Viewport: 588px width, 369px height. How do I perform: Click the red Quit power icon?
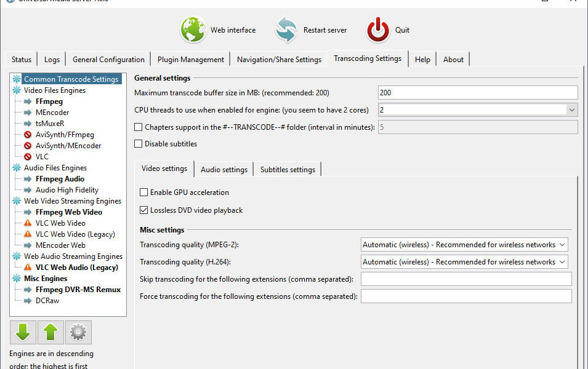point(378,30)
